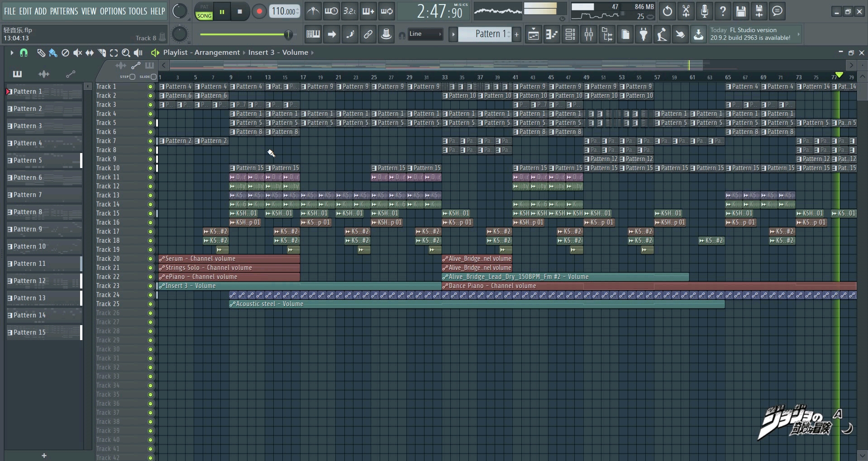Toggle step editing mode icon
Image resolution: width=868 pixels, height=461 pixels.
(350, 34)
